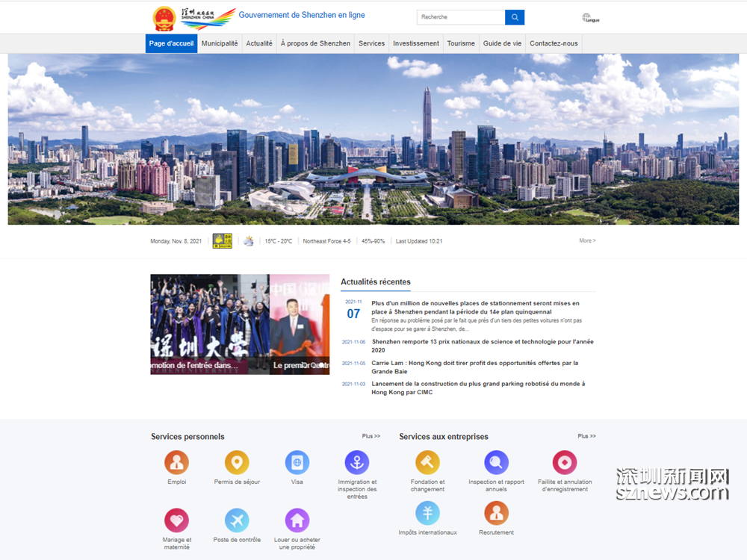747x560 pixels.
Task: Open the Visa service icon
Action: [297, 462]
